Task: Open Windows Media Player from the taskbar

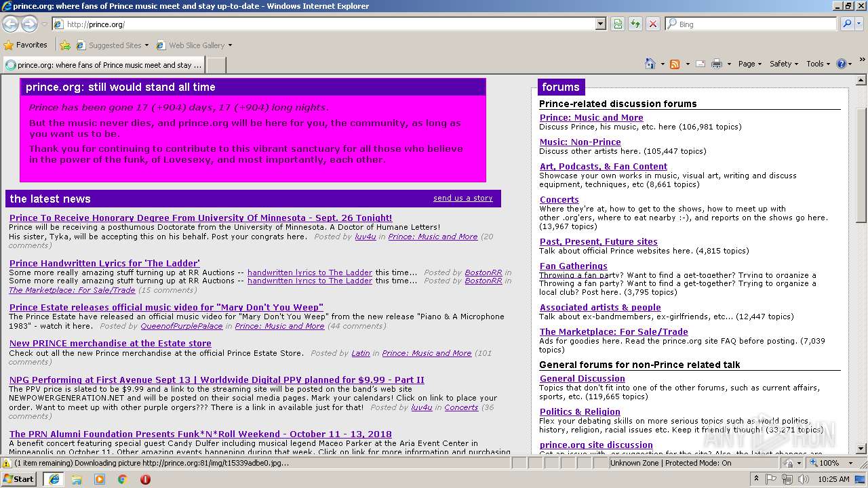Action: click(x=100, y=479)
